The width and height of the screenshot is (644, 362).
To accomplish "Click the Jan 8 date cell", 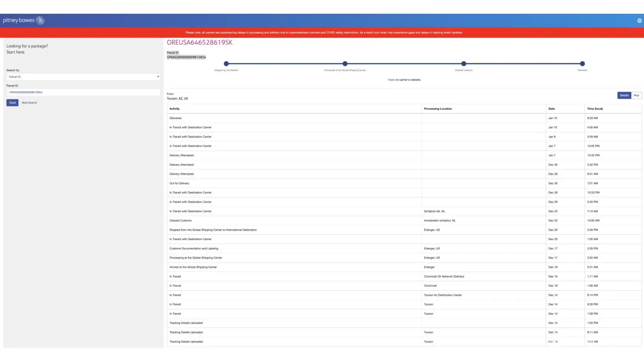I will [552, 137].
